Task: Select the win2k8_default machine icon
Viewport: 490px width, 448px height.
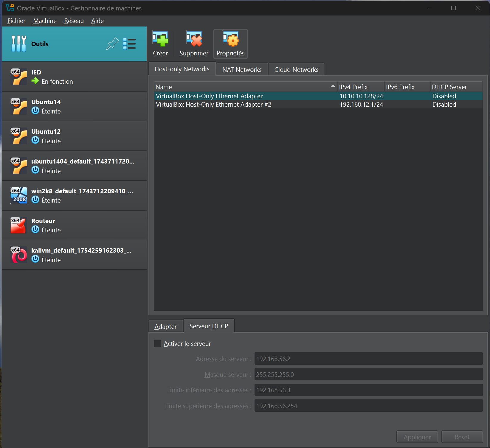Action: [x=18, y=195]
